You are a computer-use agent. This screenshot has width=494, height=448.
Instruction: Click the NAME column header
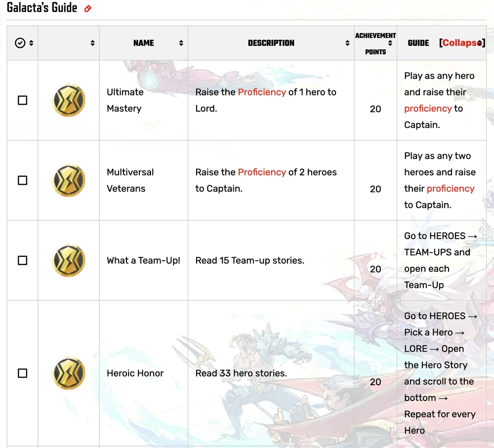pos(143,42)
